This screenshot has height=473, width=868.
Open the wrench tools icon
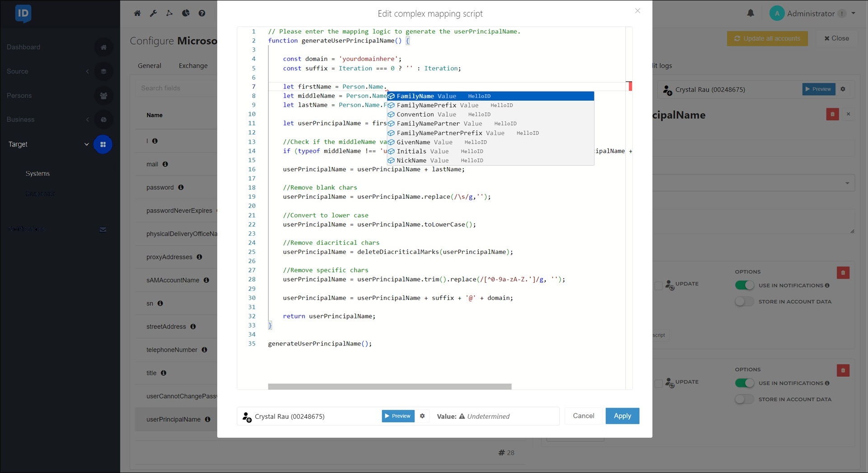(x=154, y=13)
